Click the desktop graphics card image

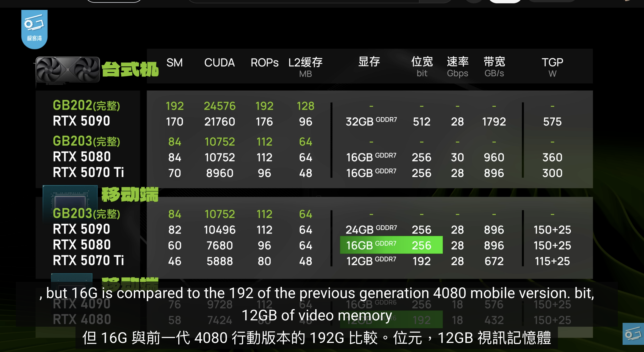67,69
